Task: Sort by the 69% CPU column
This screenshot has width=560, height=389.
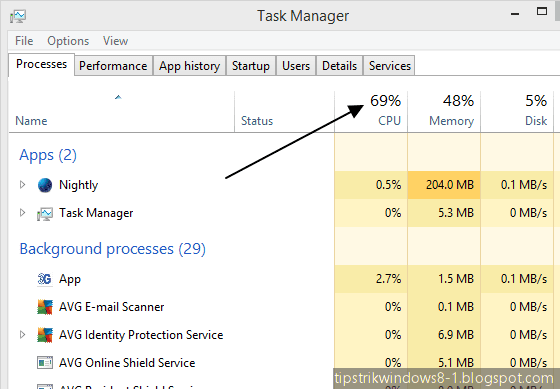Action: (371, 111)
